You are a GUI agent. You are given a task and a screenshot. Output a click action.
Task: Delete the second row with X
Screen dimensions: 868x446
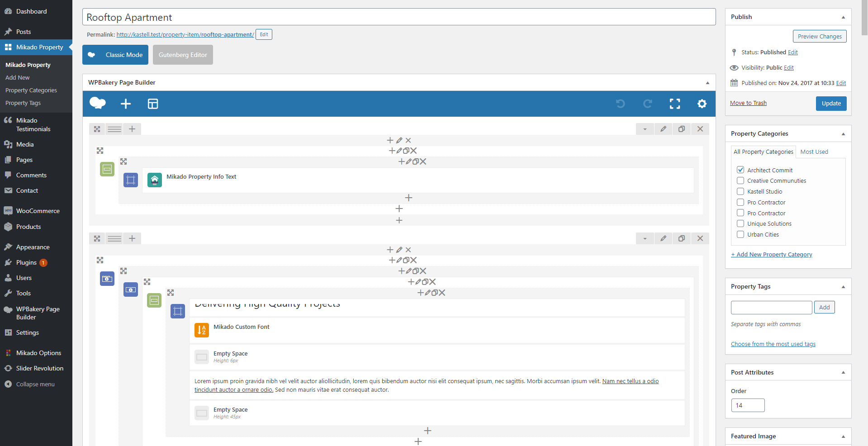point(700,238)
